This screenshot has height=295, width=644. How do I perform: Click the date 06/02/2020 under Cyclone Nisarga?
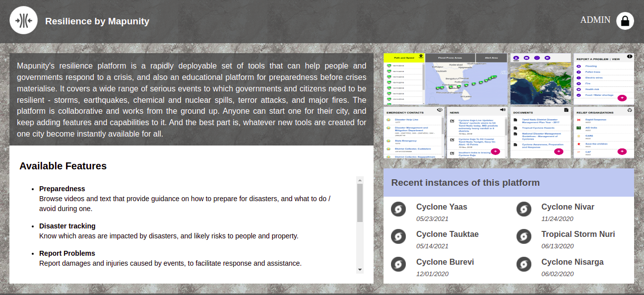click(557, 274)
